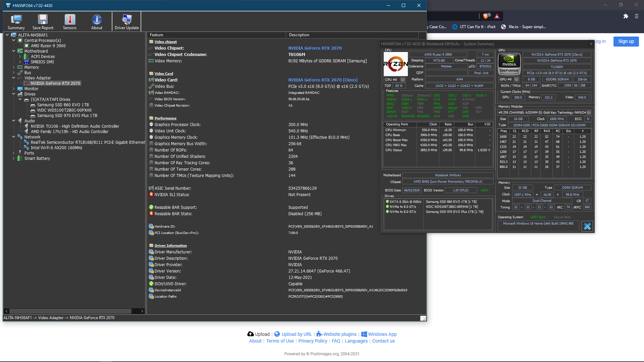Expand the Bus tree node
This screenshot has width=644, height=362.
coord(14,72)
